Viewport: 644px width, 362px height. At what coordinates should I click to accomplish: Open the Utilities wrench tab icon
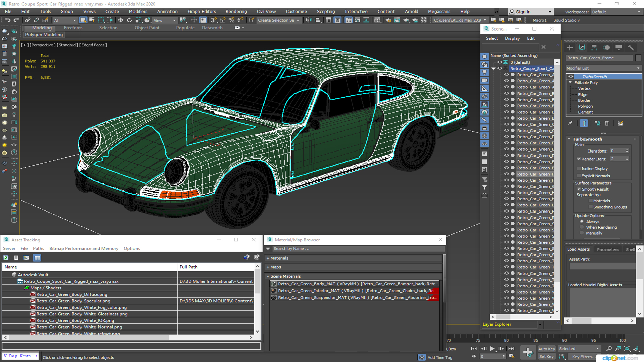(631, 48)
